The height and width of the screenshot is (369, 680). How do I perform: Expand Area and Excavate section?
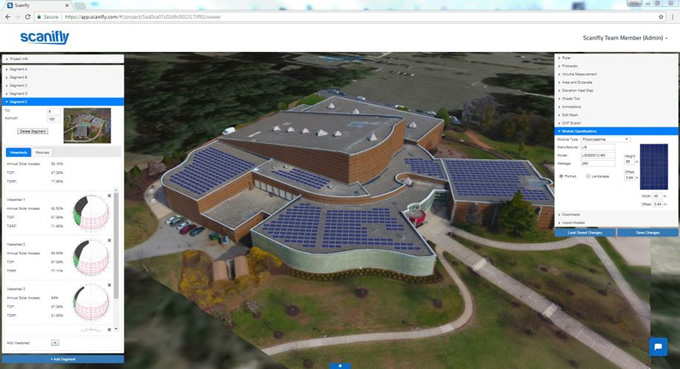[x=616, y=82]
